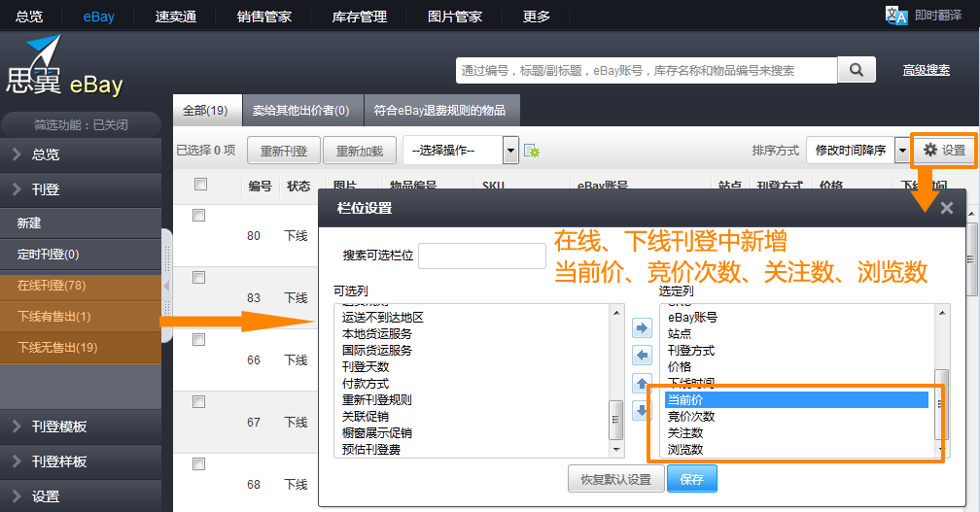The width and height of the screenshot is (980, 512).
Task: Expand the 总览 sidebar section
Action: coord(81,154)
